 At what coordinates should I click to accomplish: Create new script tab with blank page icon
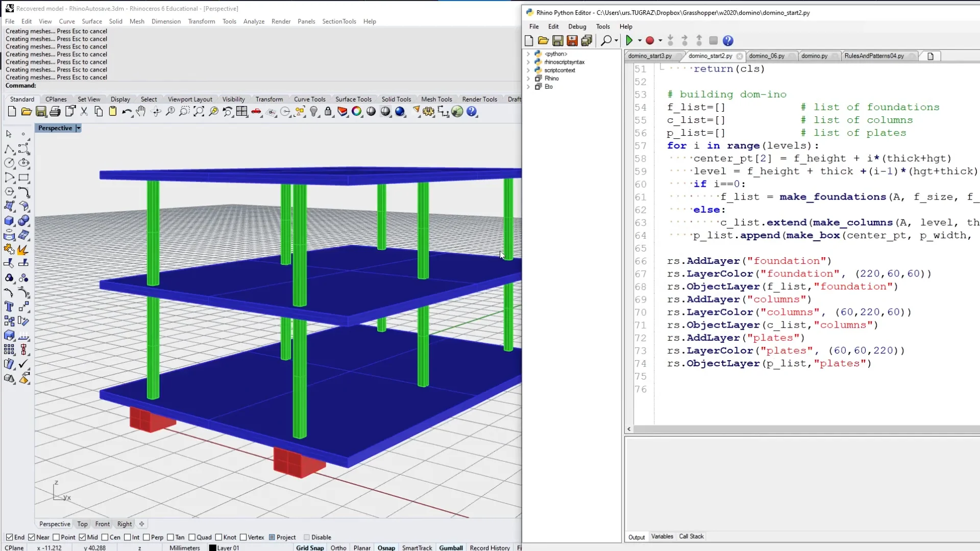point(930,56)
